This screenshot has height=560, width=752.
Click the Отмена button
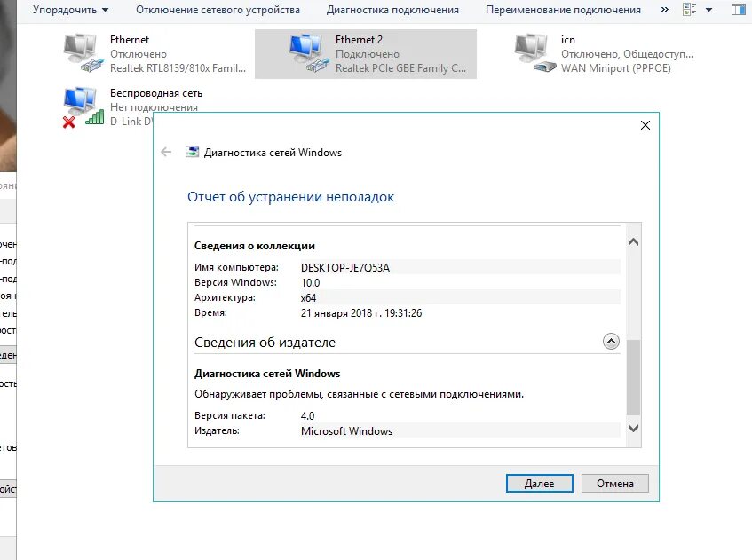(x=615, y=484)
